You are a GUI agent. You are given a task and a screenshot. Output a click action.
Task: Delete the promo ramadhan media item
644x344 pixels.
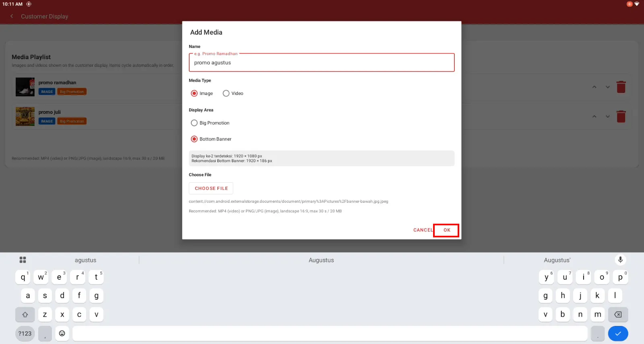pyautogui.click(x=621, y=87)
